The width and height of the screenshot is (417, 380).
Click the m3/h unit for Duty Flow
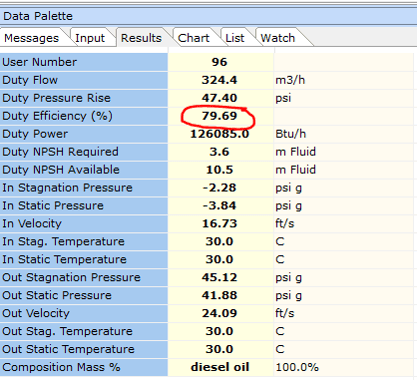click(290, 80)
